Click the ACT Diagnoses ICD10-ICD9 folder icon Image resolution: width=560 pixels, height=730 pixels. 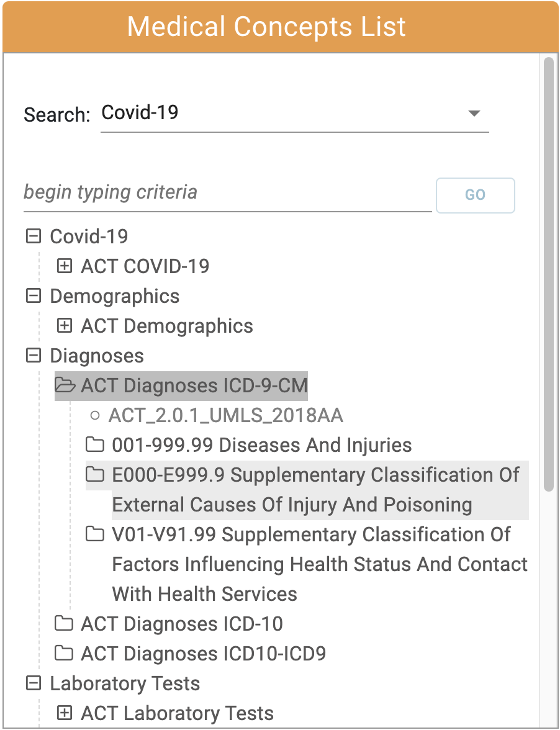pyautogui.click(x=63, y=654)
